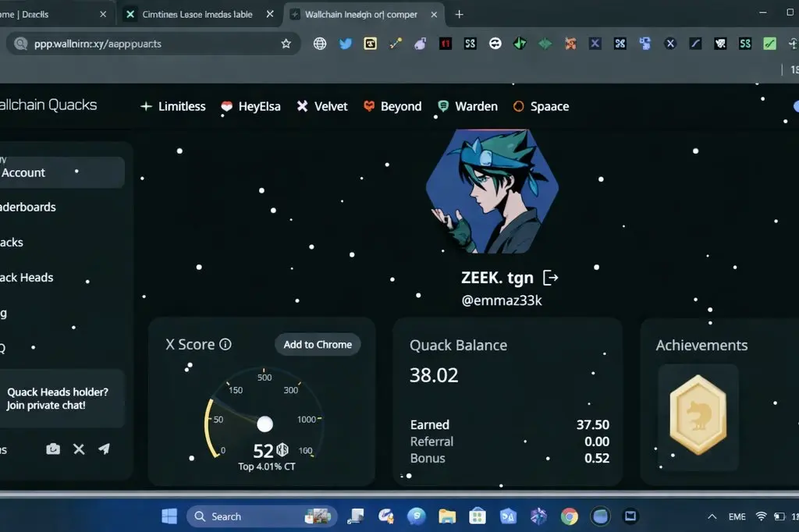Close the Cimtines Lesoe tab

269,14
